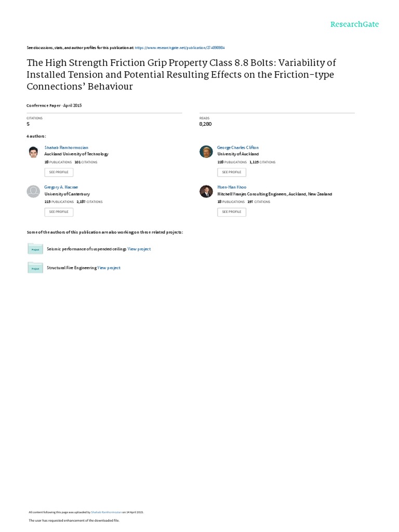Follow View project link for Seismic performance
Image resolution: width=399 pixels, height=532 pixels.
(x=139, y=249)
